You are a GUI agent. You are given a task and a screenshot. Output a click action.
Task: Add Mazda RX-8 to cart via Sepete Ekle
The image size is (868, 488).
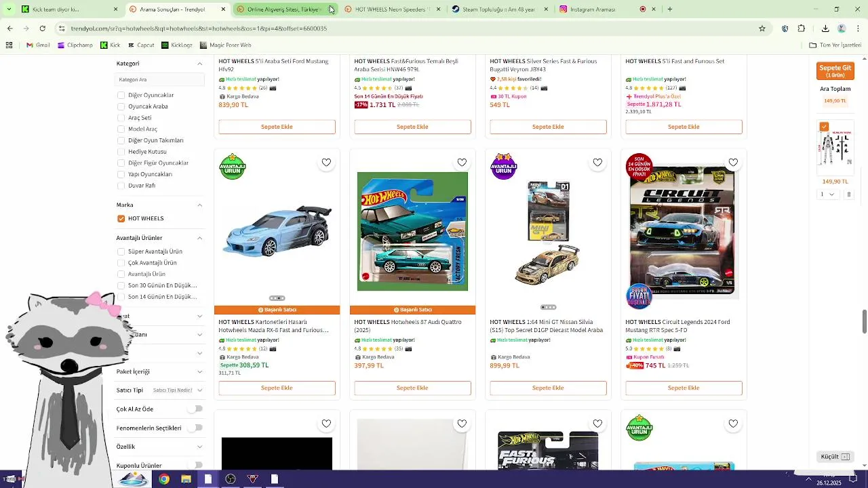click(277, 388)
